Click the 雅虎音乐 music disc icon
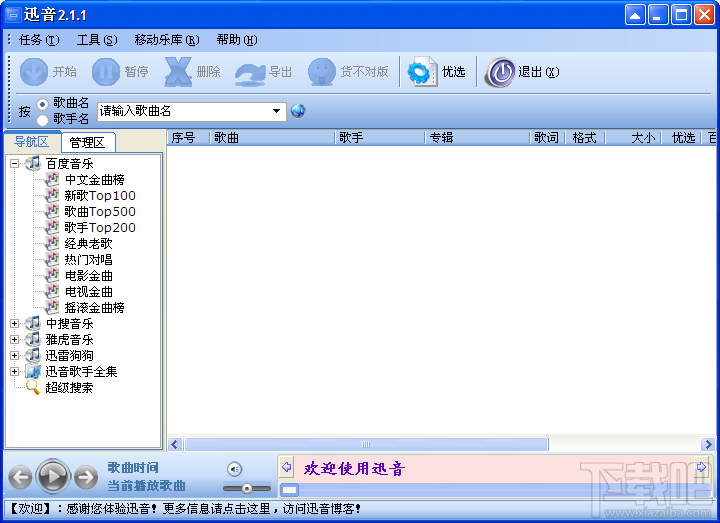The width and height of the screenshot is (720, 523). [33, 339]
